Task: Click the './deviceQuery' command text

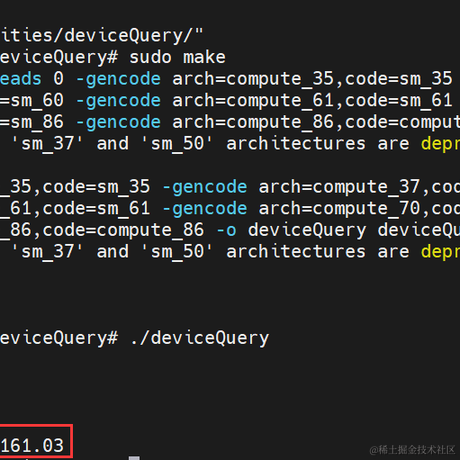Action: pos(199,339)
